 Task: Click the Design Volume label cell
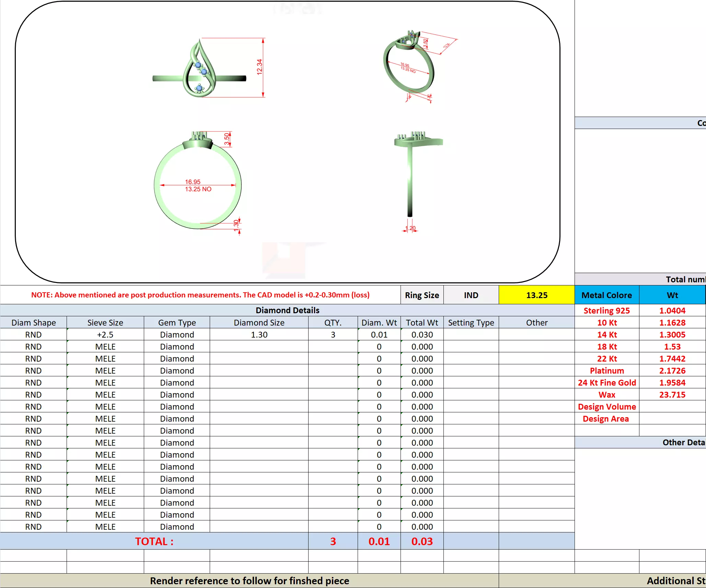pos(606,407)
